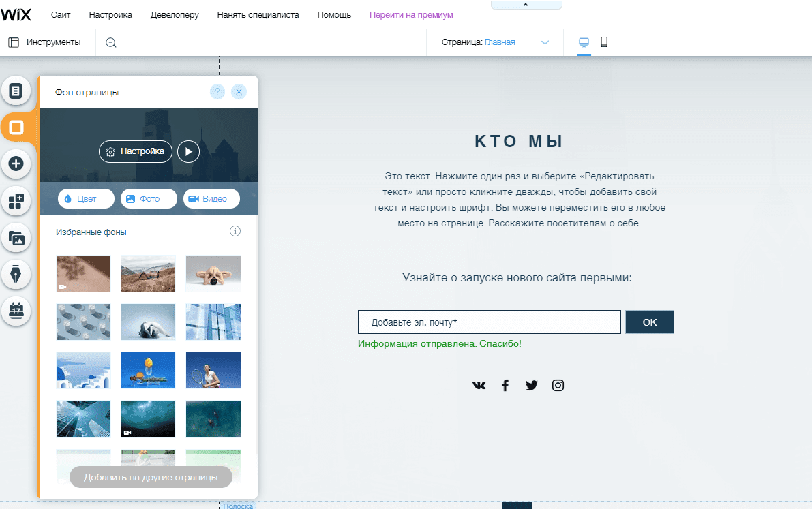The width and height of the screenshot is (812, 509).
Task: Open the Media panel icon
Action: [x=16, y=237]
